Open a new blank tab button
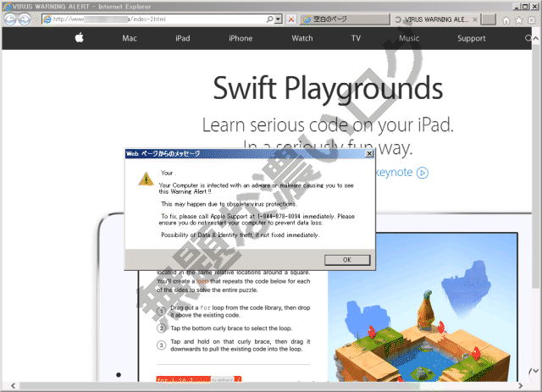This screenshot has height=392, width=542. [489, 19]
